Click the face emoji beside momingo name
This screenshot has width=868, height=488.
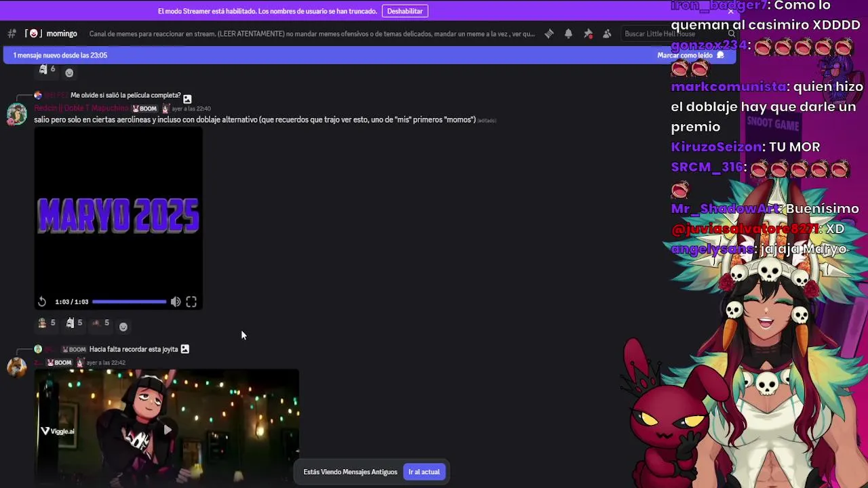tap(34, 34)
